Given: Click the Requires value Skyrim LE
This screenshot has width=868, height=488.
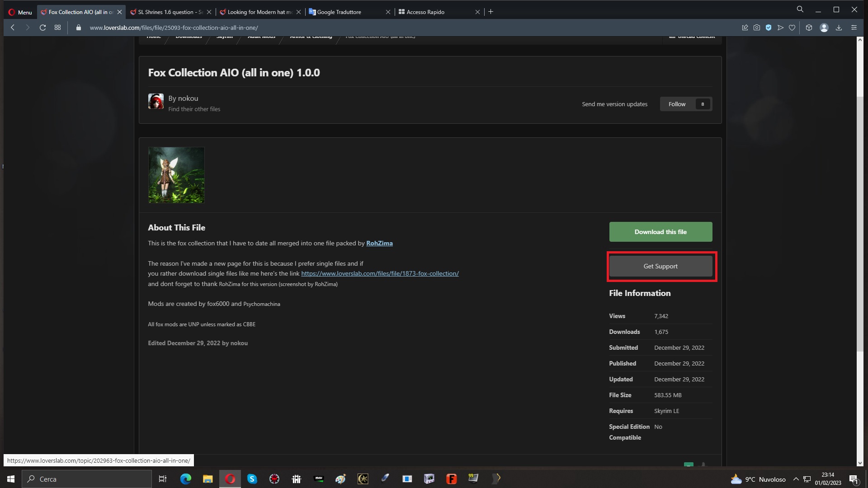Looking at the screenshot, I should [x=666, y=411].
